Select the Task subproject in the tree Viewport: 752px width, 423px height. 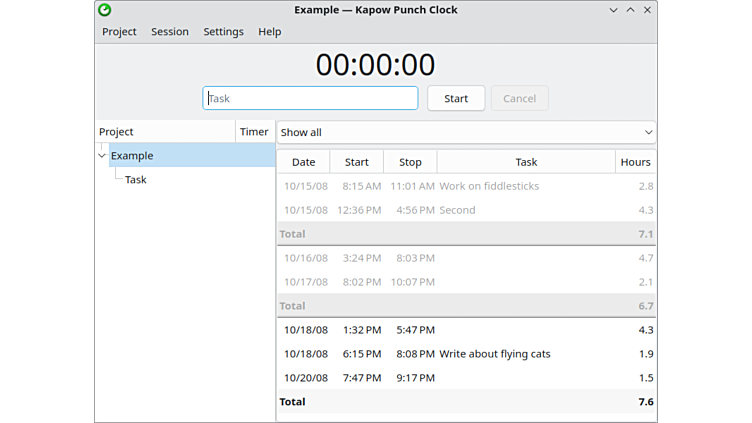click(136, 180)
